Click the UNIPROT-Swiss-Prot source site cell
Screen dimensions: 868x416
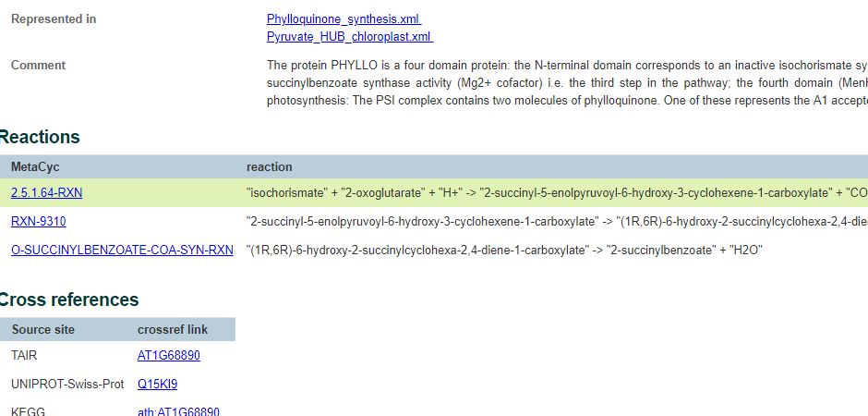(x=67, y=384)
